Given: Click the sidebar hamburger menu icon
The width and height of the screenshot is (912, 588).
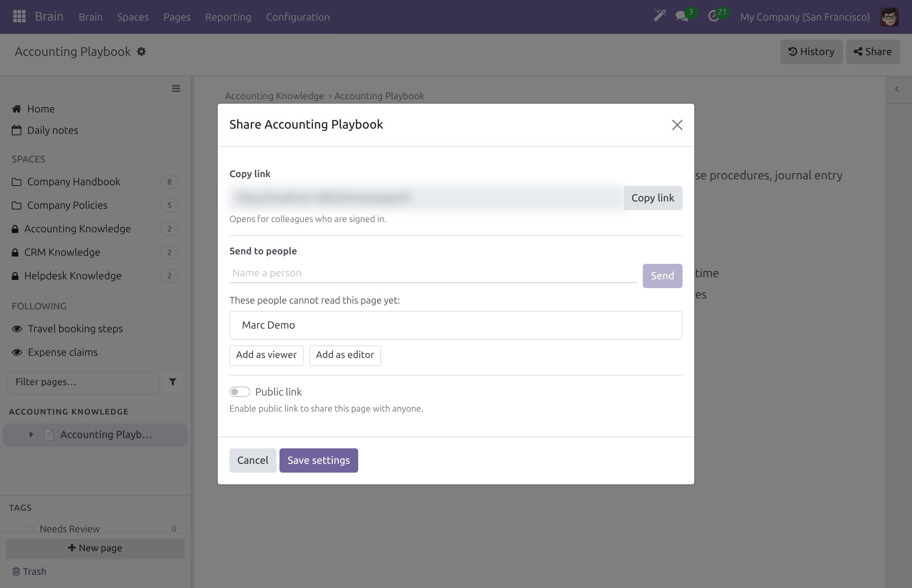Looking at the screenshot, I should (x=176, y=89).
